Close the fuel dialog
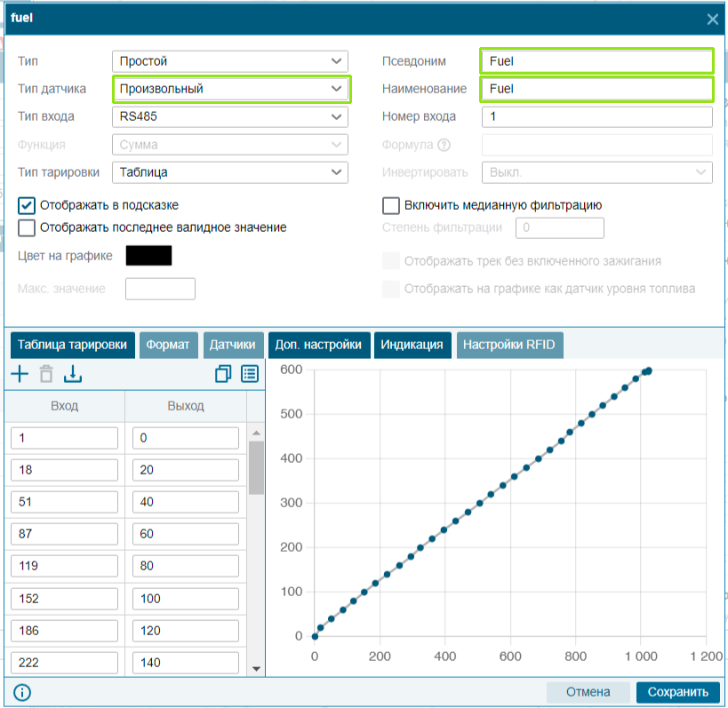 tap(712, 19)
